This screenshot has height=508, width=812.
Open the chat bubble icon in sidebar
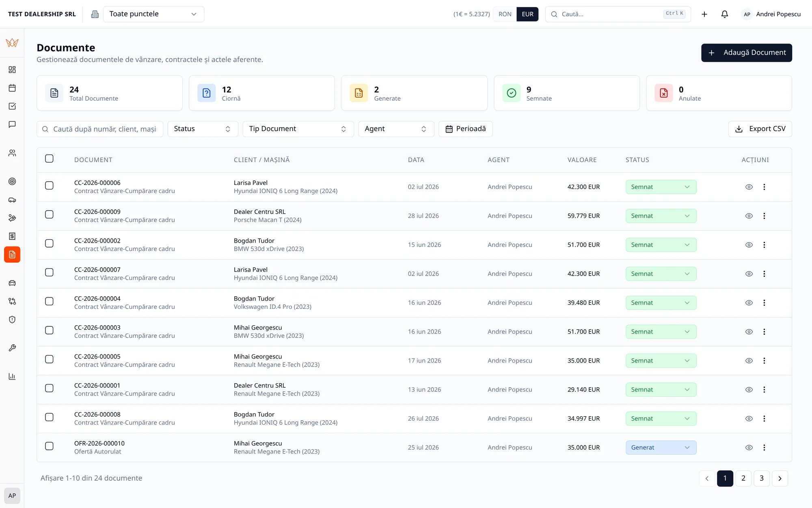(x=12, y=124)
